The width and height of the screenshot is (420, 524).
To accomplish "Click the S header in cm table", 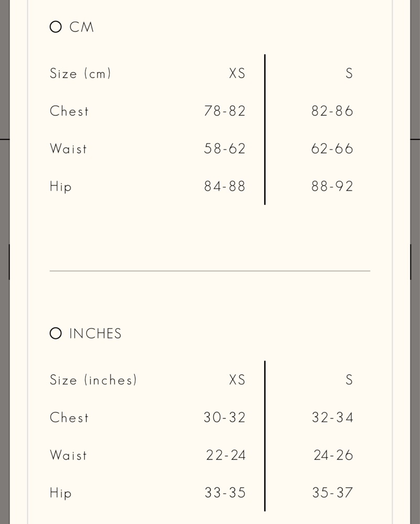I will (349, 73).
